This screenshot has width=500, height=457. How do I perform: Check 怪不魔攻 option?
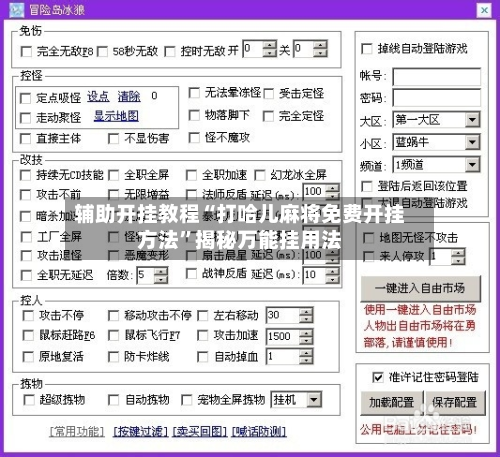[194, 138]
